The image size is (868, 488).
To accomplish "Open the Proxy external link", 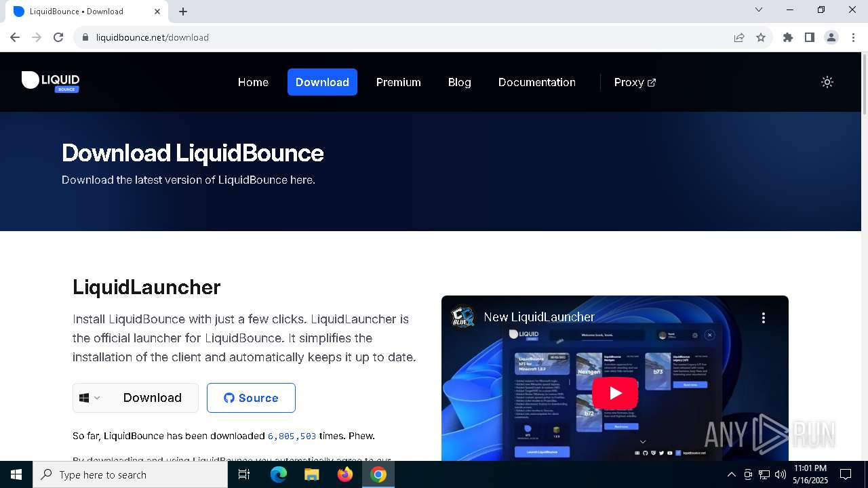I will click(635, 82).
